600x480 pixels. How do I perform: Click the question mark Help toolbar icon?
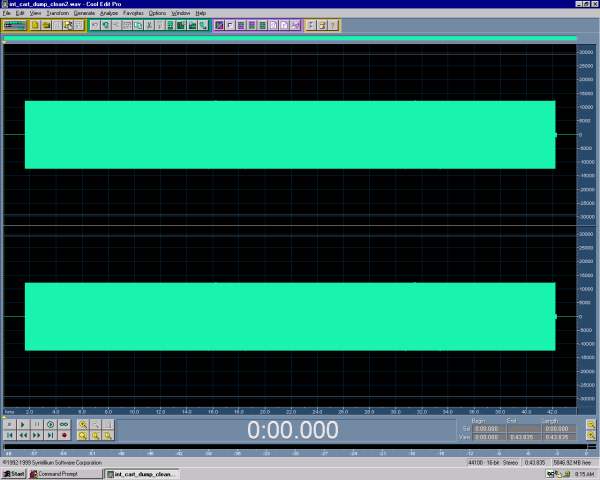click(333, 25)
